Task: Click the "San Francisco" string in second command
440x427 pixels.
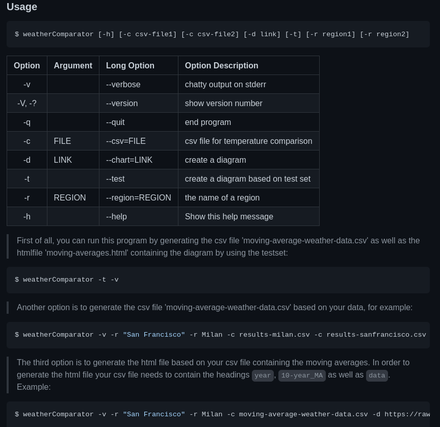Action: coord(154,335)
